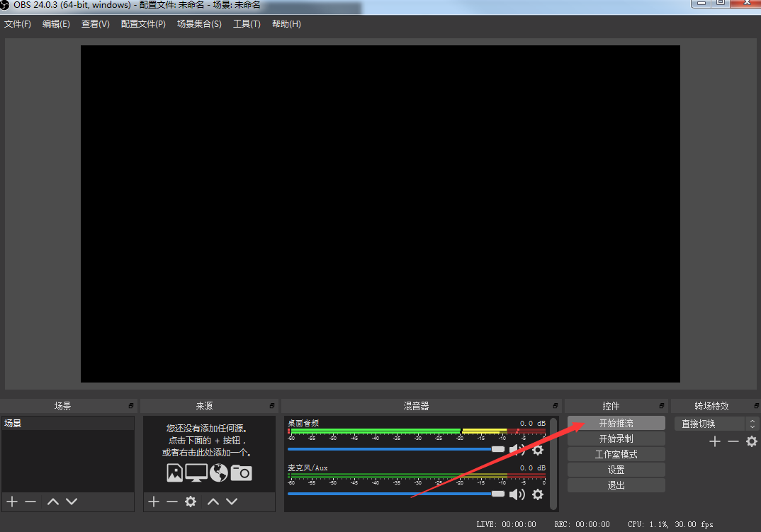Click the mixer vertical scrollbar
The width and height of the screenshot is (761, 532).
click(553, 463)
